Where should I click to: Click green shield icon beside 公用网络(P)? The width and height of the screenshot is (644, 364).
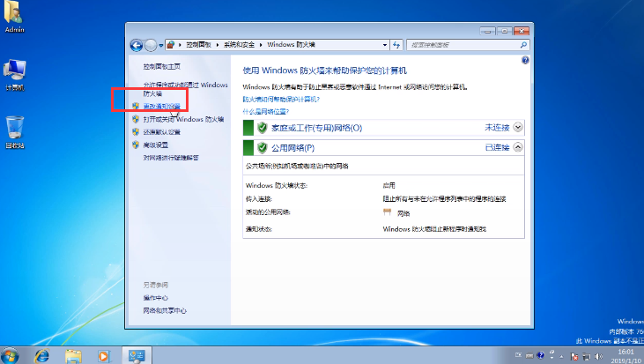pyautogui.click(x=262, y=147)
